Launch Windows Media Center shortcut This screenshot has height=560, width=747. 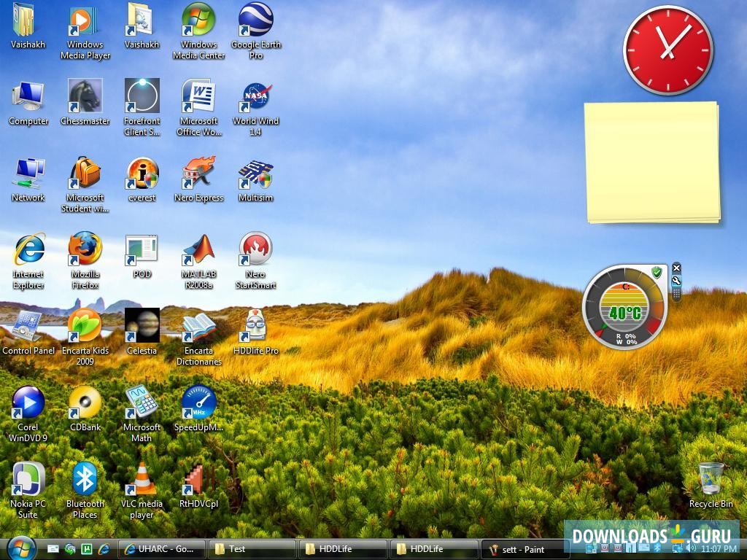point(198,31)
